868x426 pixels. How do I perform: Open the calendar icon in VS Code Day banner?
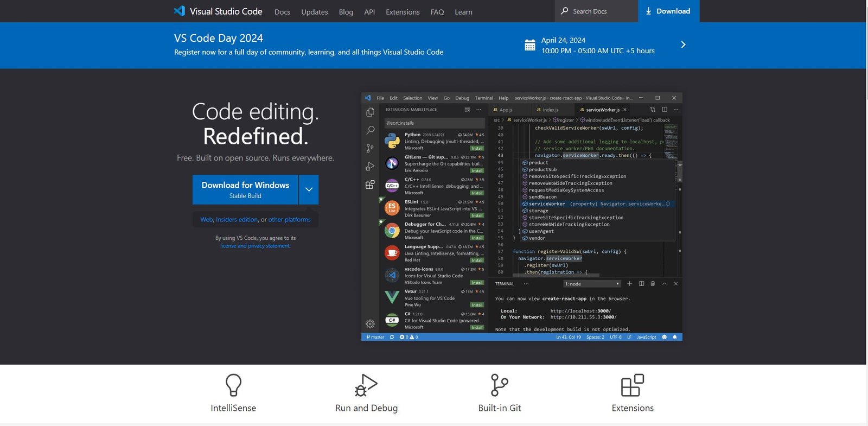(x=530, y=45)
